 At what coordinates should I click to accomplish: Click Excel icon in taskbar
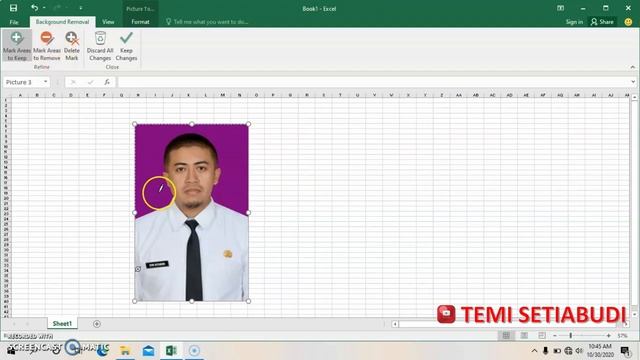[171, 351]
